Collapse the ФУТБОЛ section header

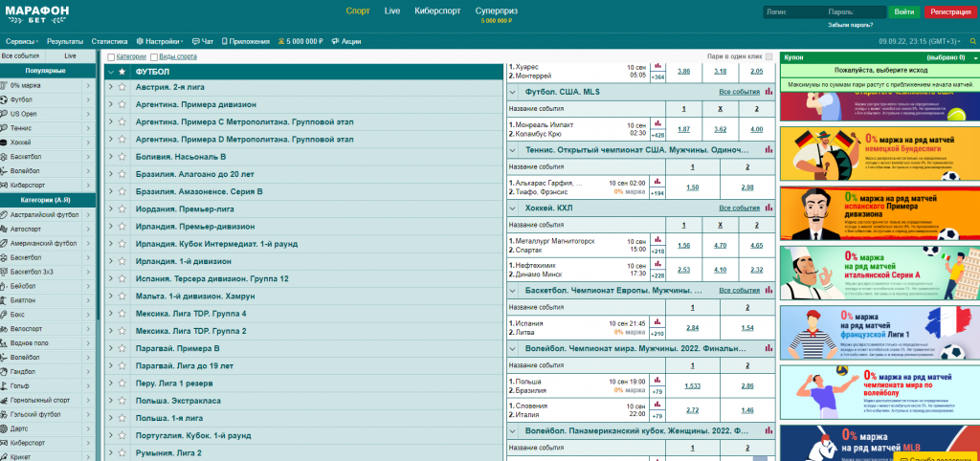click(110, 72)
